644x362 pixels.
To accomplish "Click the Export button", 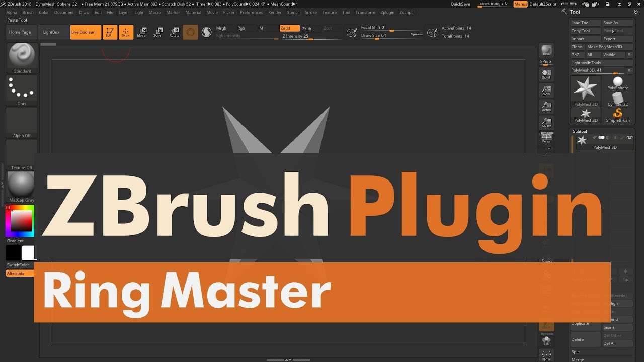I will point(617,39).
